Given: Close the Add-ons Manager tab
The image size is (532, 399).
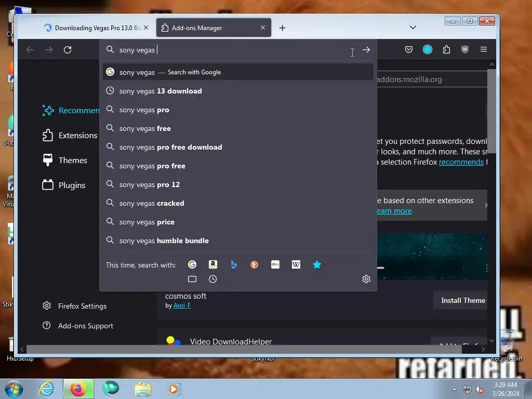Looking at the screenshot, I should pos(262,28).
